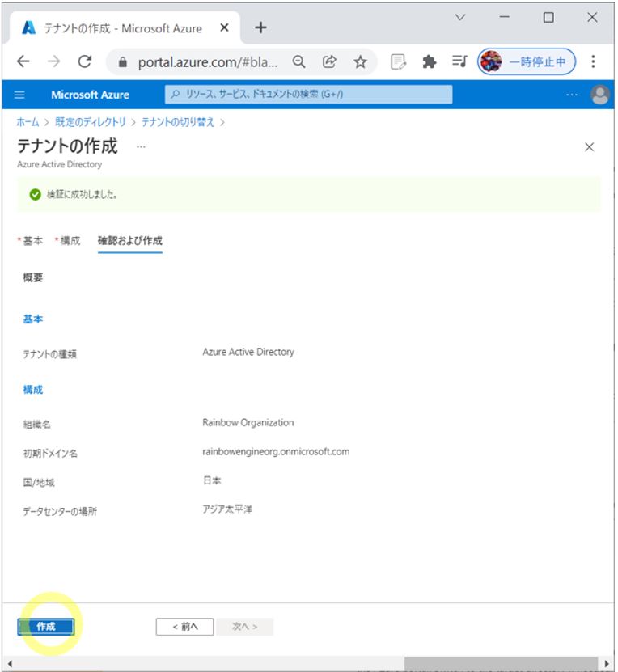Select the 確認および作成 tab

tap(130, 241)
